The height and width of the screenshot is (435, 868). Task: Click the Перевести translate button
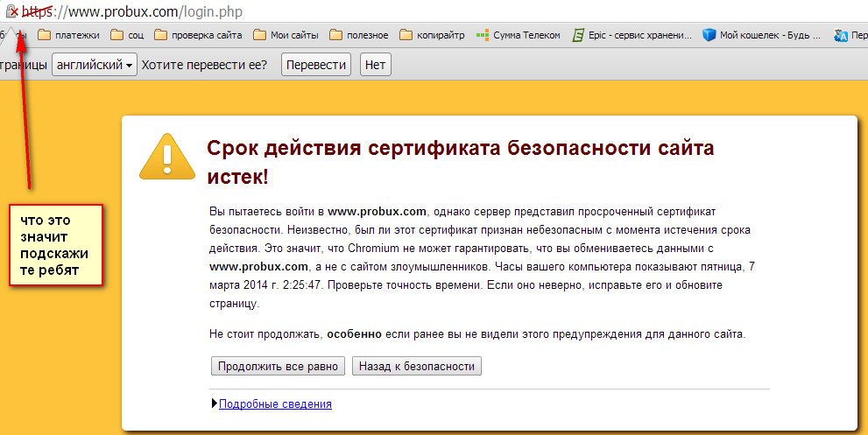tap(315, 65)
